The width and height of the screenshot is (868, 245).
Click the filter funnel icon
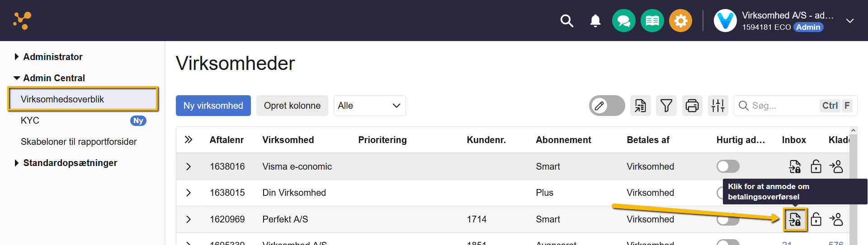(x=666, y=106)
